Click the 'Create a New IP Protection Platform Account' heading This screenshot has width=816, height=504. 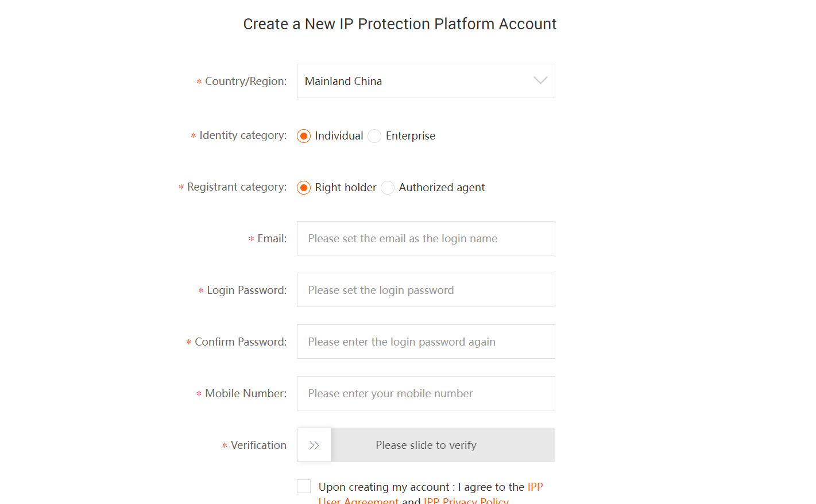coord(400,24)
